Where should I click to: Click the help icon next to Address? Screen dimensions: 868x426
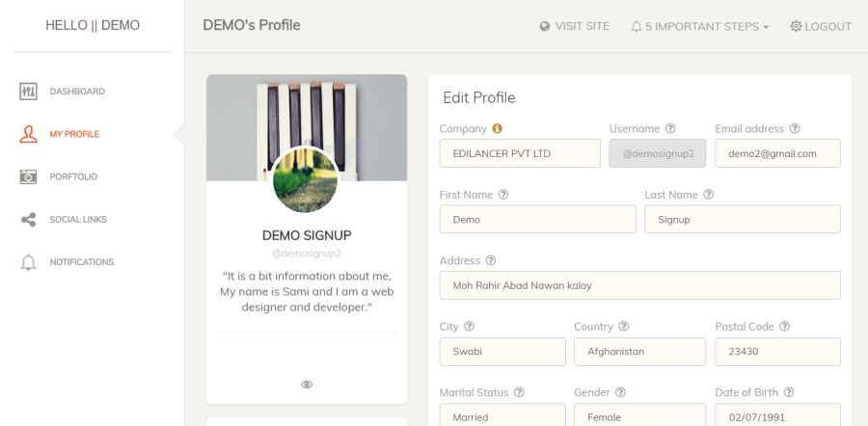tap(491, 260)
